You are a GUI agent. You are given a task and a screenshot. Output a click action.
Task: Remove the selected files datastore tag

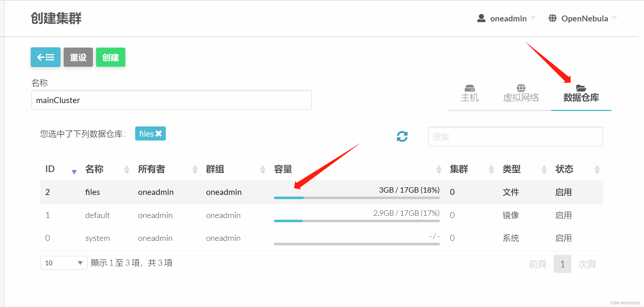pos(159,134)
